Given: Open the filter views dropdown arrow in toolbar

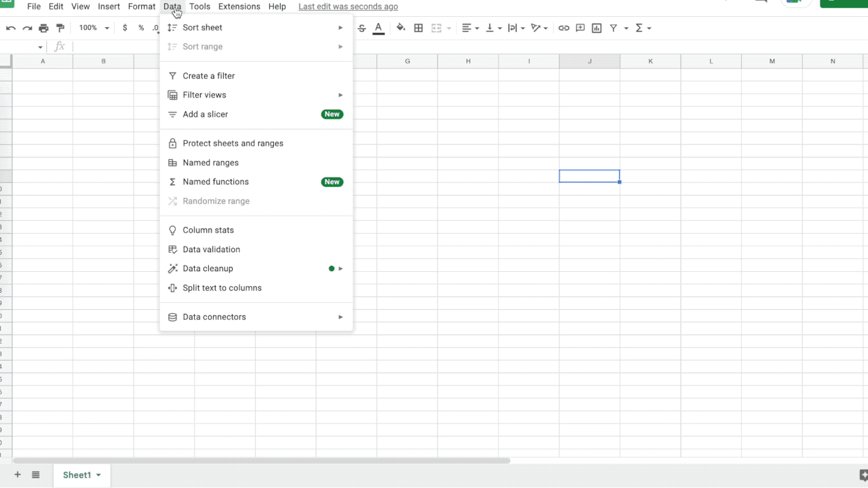Looking at the screenshot, I should click(x=627, y=28).
